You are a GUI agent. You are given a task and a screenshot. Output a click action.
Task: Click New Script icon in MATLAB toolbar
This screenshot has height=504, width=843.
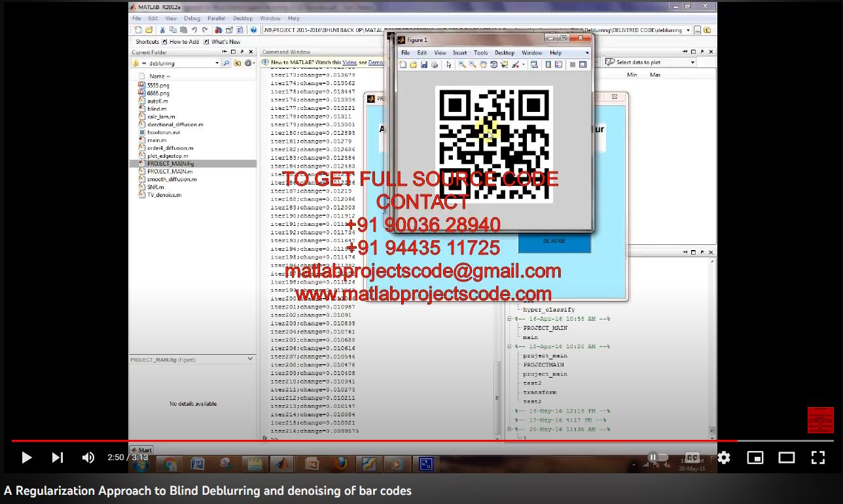pos(138,30)
